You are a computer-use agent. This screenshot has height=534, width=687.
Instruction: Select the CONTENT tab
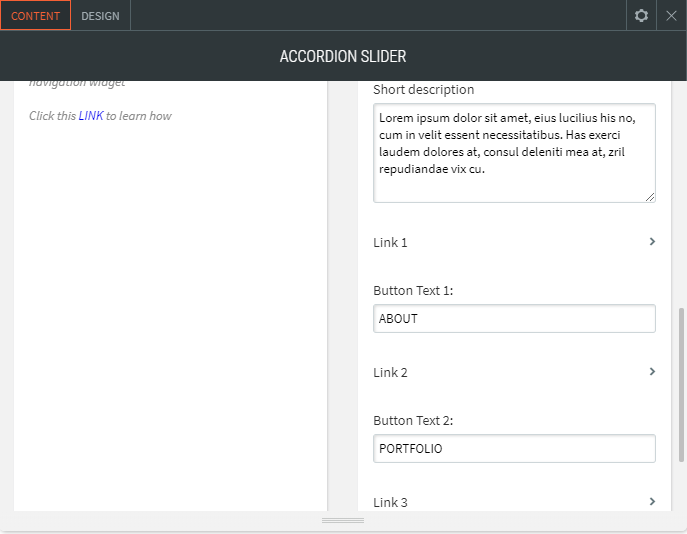[36, 16]
